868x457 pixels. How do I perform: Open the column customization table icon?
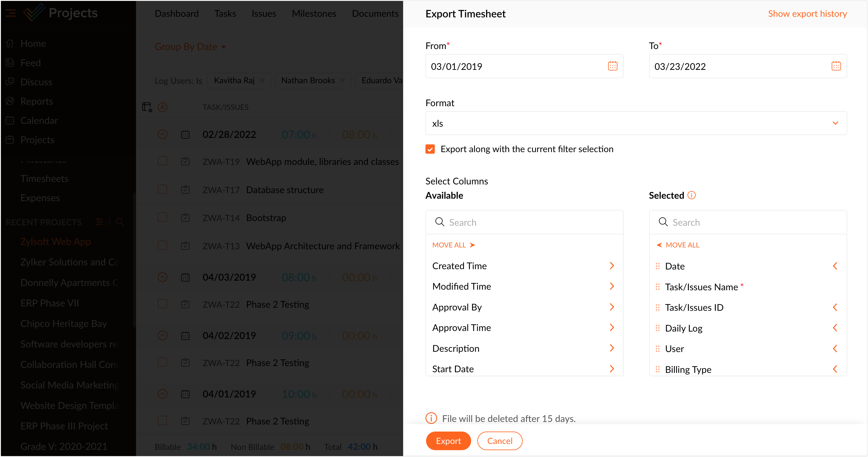tap(147, 107)
